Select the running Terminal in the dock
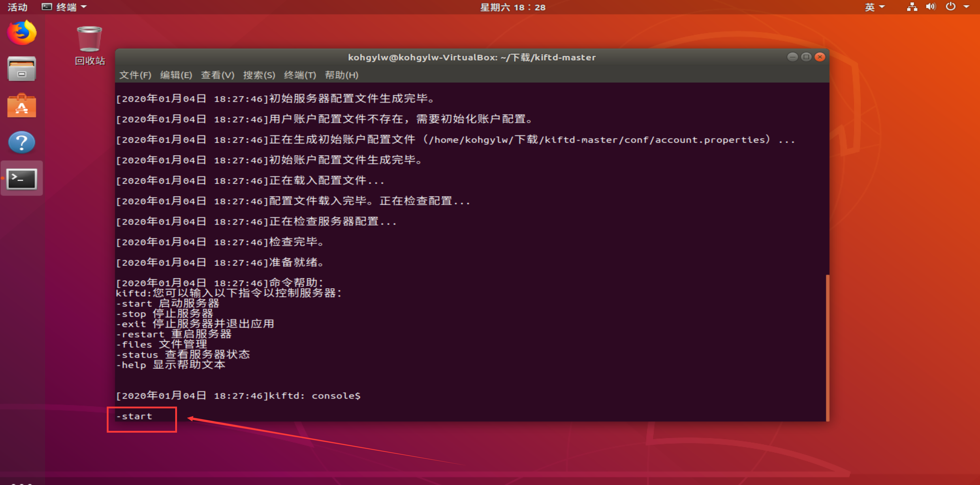 pyautogui.click(x=22, y=178)
